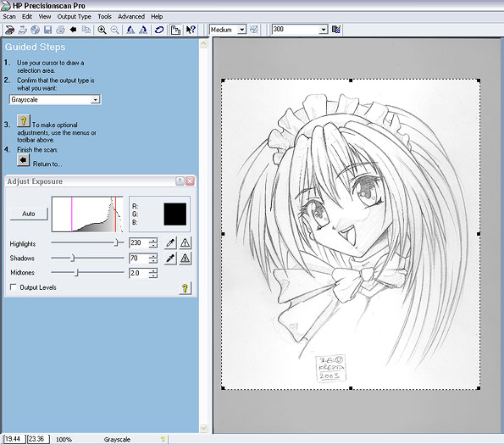Screen dimensions: 504x445
Task: Click the Guided Steps scrollbar down arrow
Action: pyautogui.click(x=203, y=428)
